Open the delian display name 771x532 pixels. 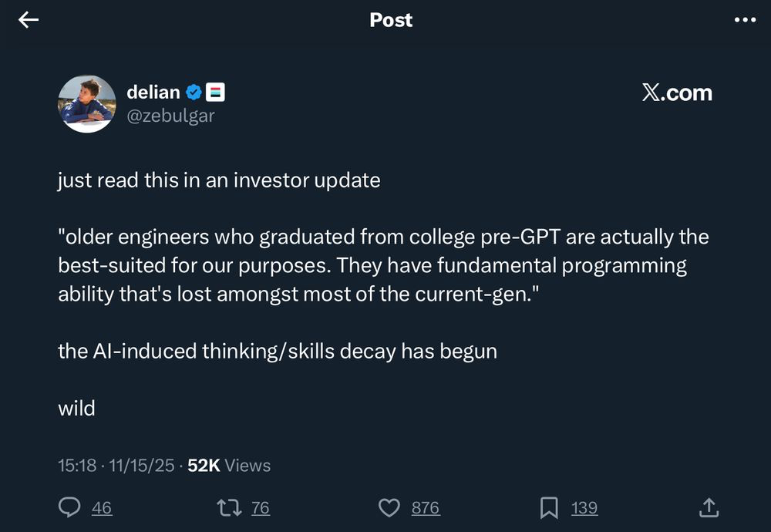tap(153, 93)
